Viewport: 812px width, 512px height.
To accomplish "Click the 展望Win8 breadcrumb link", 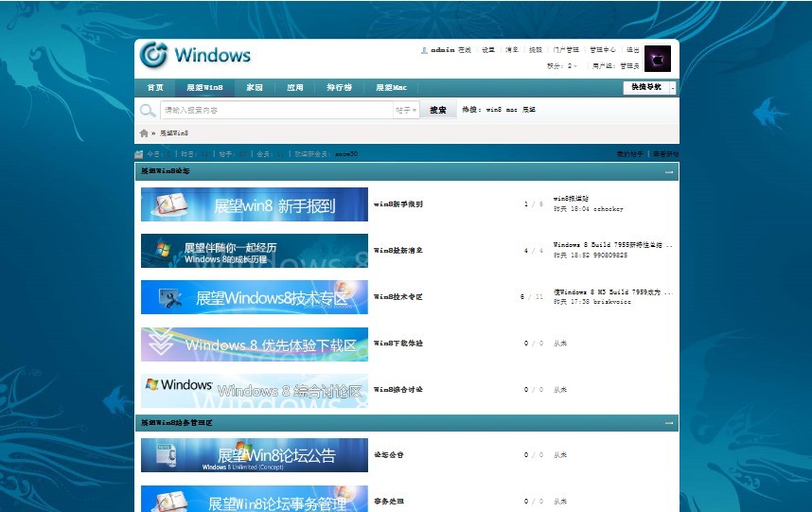I will point(174,133).
